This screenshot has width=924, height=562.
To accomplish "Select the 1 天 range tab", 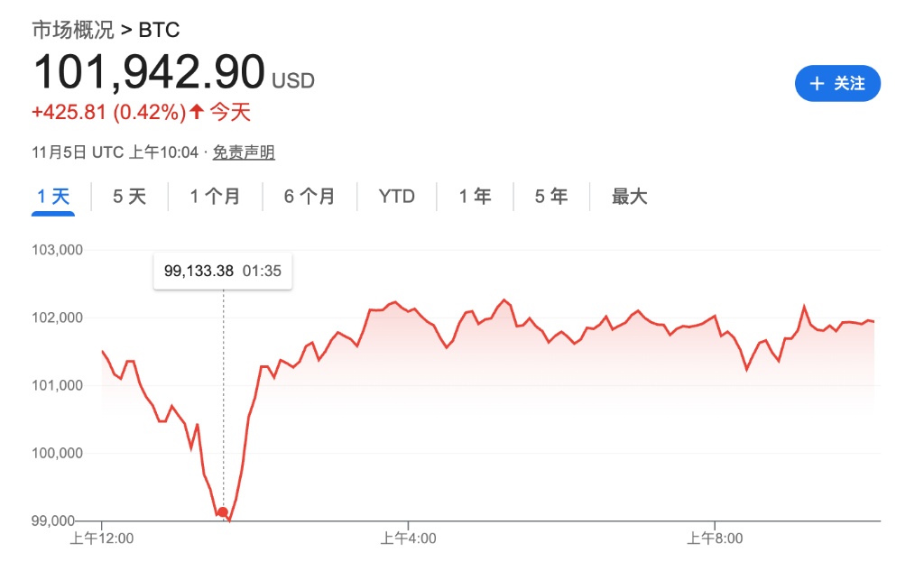I will pos(53,197).
